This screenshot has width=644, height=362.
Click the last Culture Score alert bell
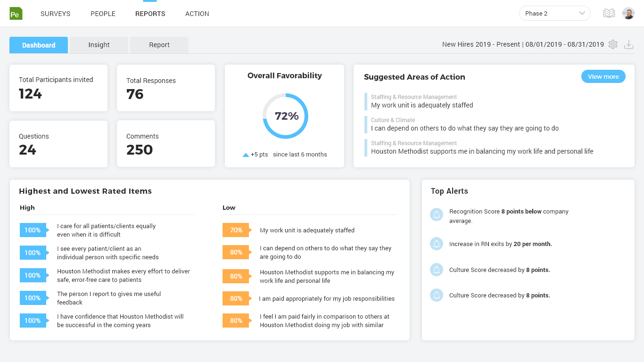(x=437, y=296)
